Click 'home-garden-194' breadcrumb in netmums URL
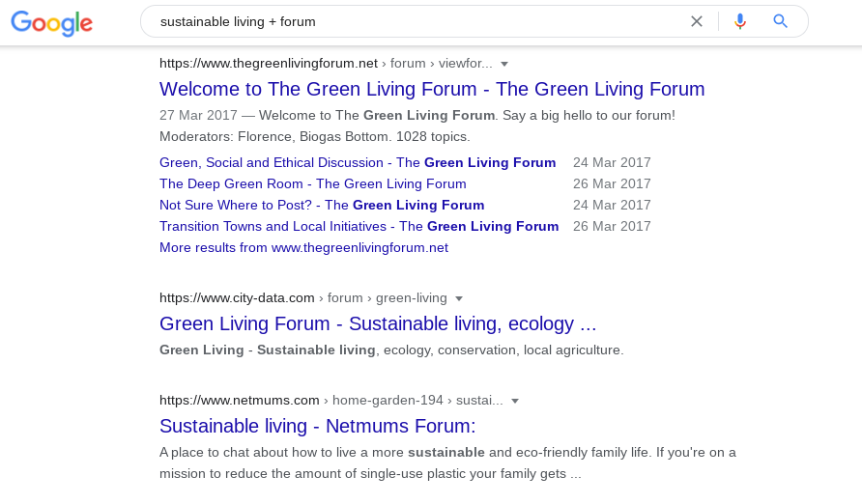The height and width of the screenshot is (504, 862). point(388,401)
